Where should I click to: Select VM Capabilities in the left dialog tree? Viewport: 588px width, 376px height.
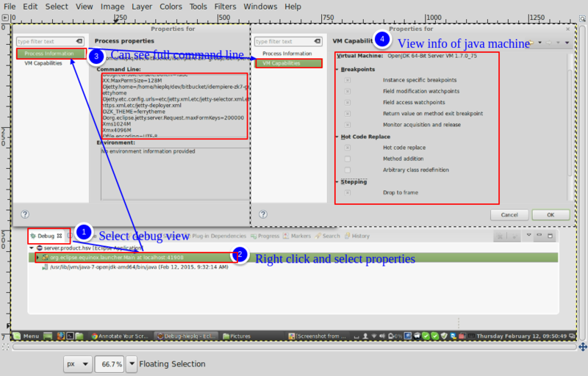tap(43, 63)
